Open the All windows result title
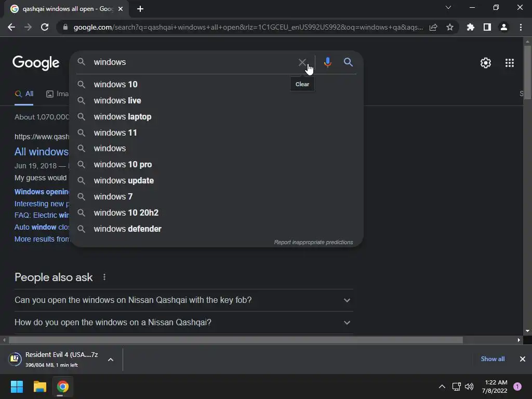The height and width of the screenshot is (399, 532). click(42, 152)
